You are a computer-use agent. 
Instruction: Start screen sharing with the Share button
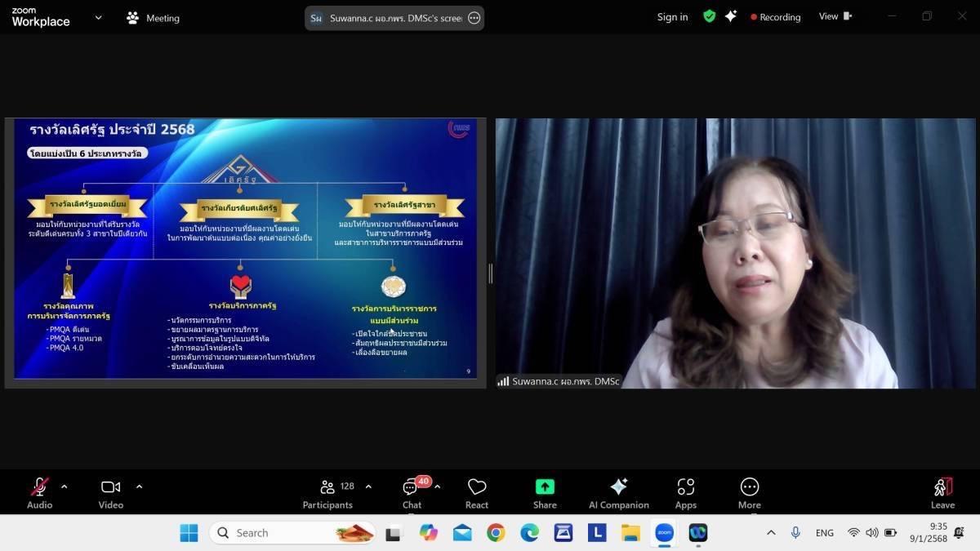[x=545, y=493]
